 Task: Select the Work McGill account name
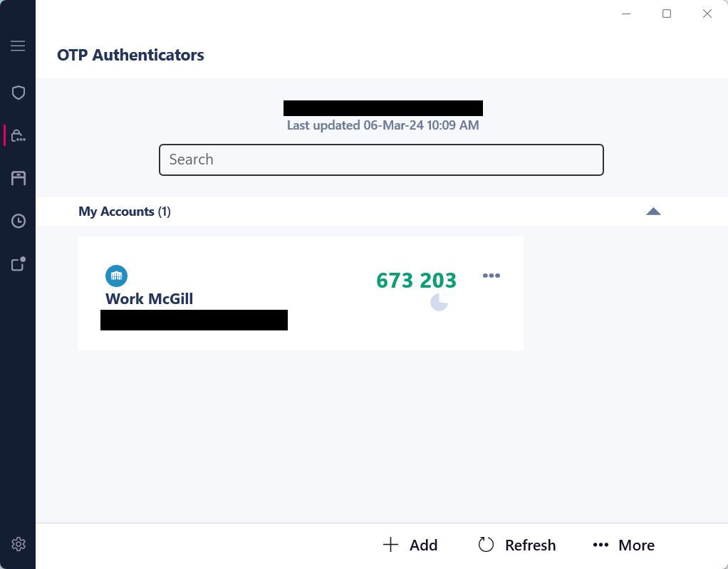(x=149, y=299)
